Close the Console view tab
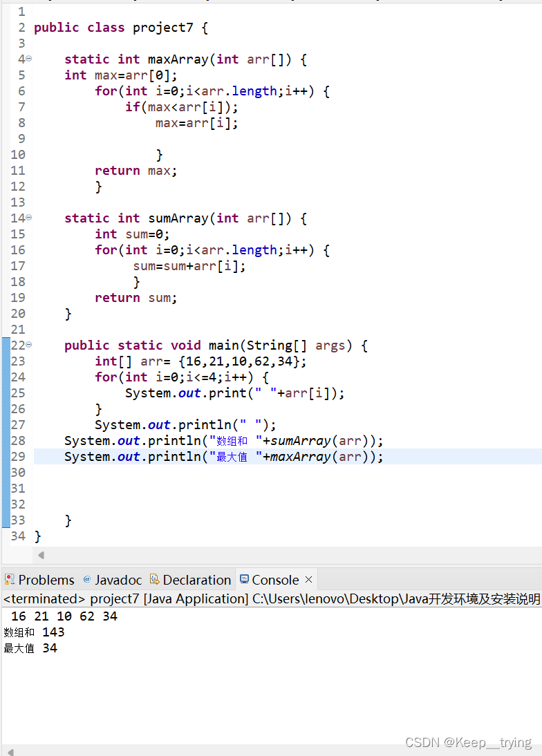 coord(308,579)
